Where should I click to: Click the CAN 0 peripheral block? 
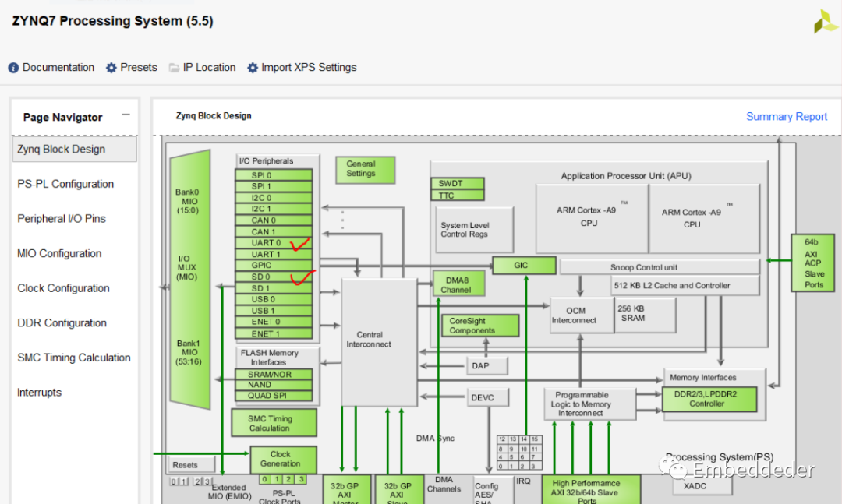coord(274,220)
